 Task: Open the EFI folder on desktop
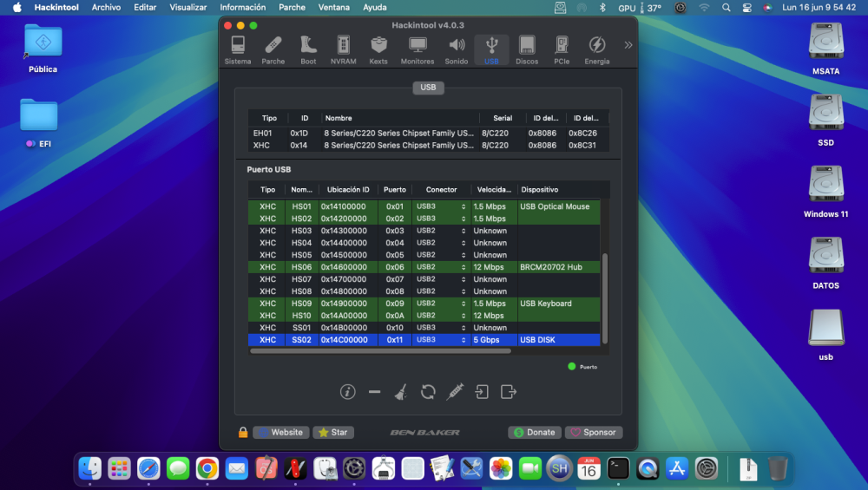(x=39, y=123)
